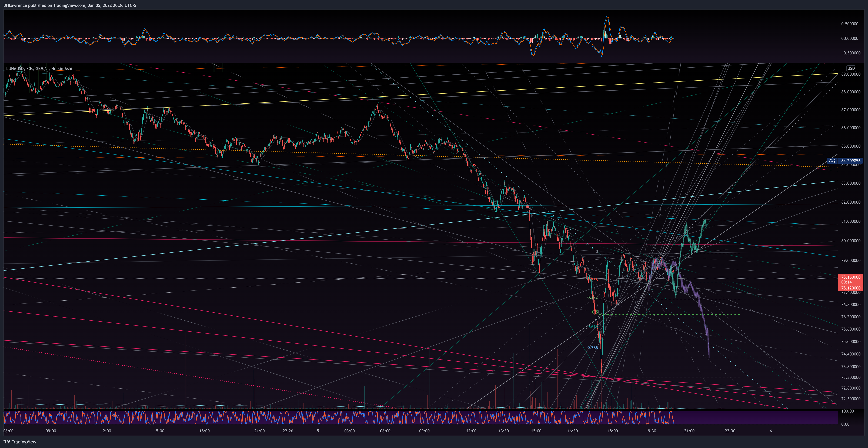Image resolution: width=868 pixels, height=448 pixels.
Task: Click the 83.000000 price axis label
Action: (850, 183)
